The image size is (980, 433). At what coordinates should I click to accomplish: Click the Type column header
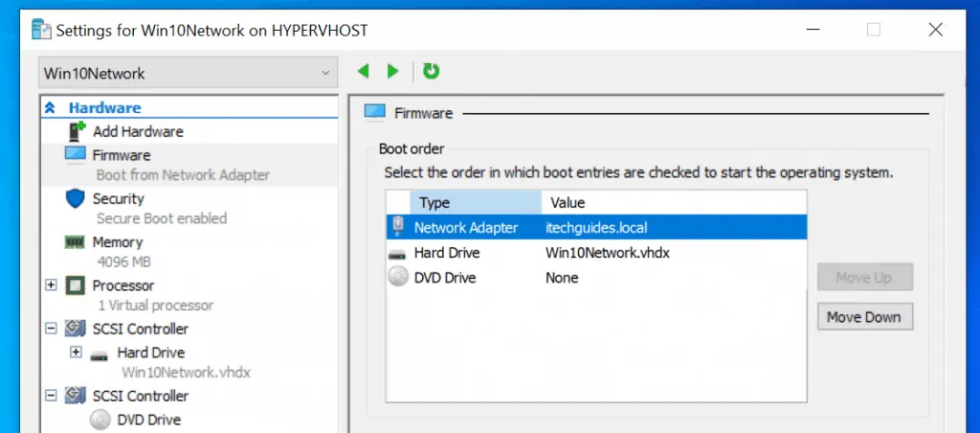(476, 203)
